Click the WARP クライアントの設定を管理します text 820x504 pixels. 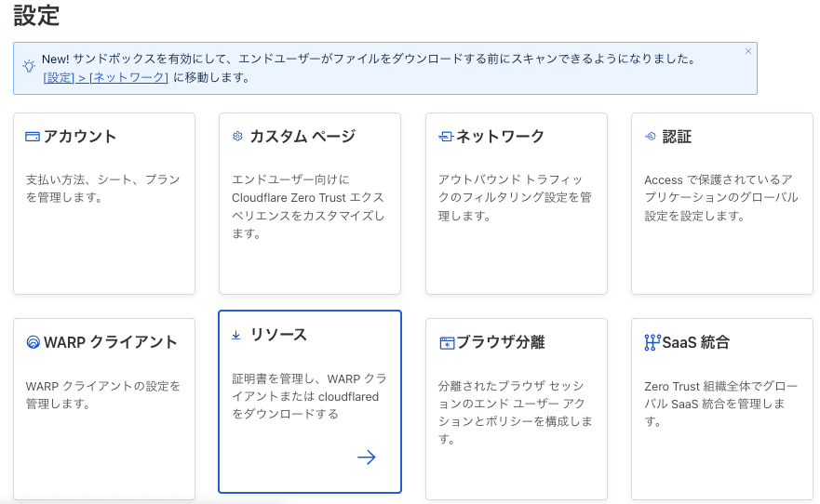click(103, 395)
